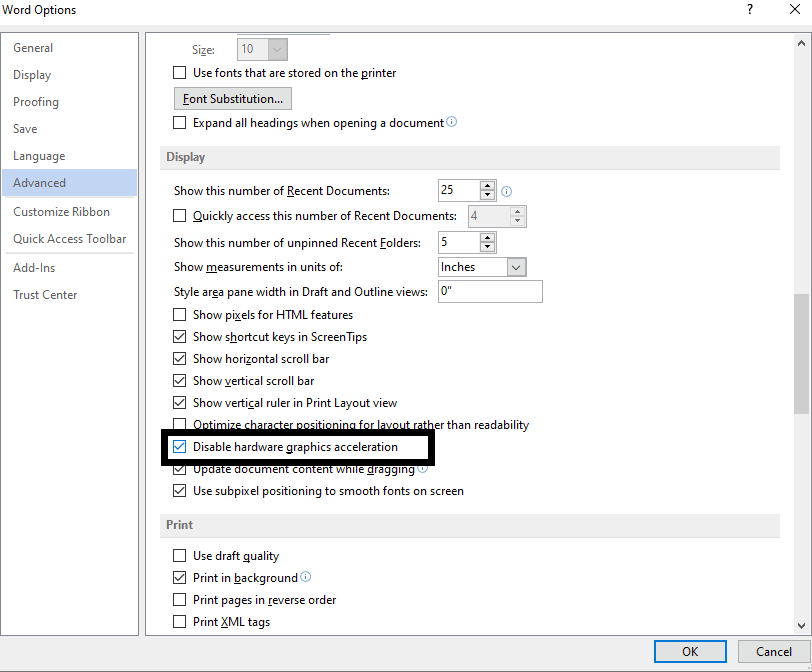Select the Advanced category
The width and height of the screenshot is (812, 672).
[70, 183]
